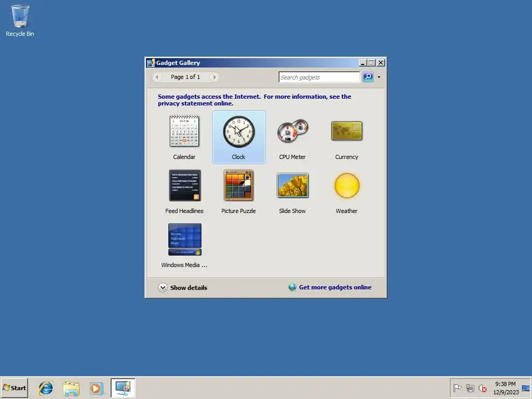Go to the next gadget page
Screen dimensions: 532x399
214,77
